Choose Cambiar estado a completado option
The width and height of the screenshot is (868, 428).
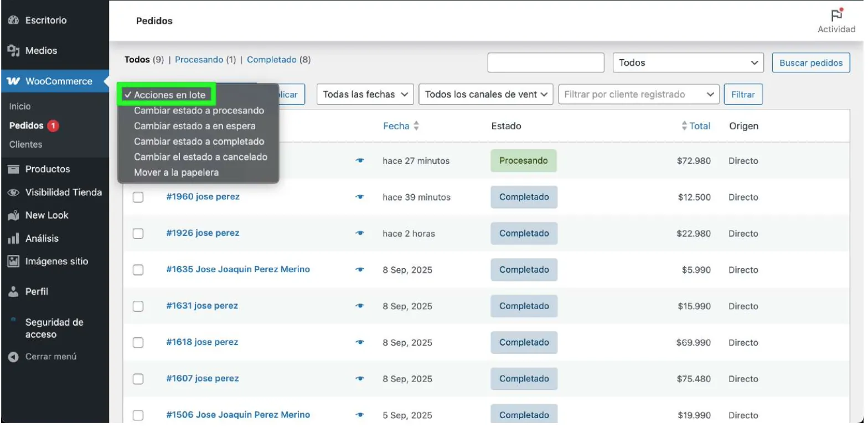point(199,142)
